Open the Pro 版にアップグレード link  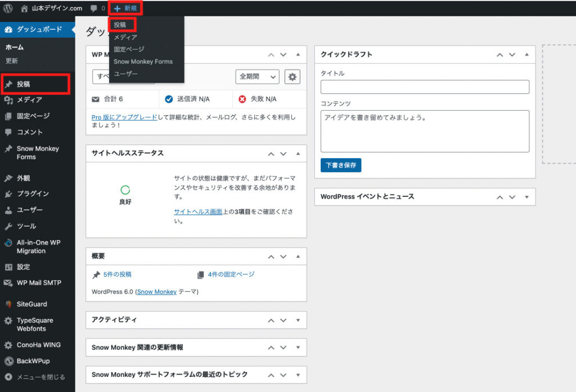124,117
